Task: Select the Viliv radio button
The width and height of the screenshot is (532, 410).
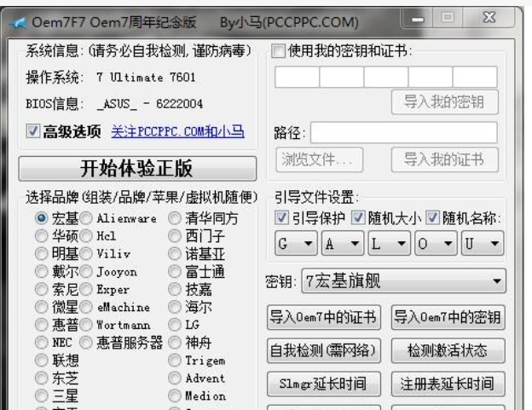Action: (86, 254)
